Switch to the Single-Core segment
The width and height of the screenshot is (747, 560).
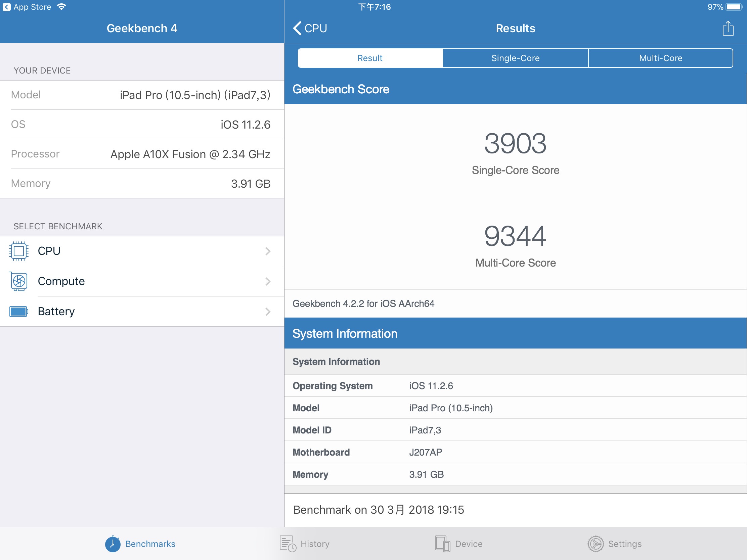pos(515,58)
